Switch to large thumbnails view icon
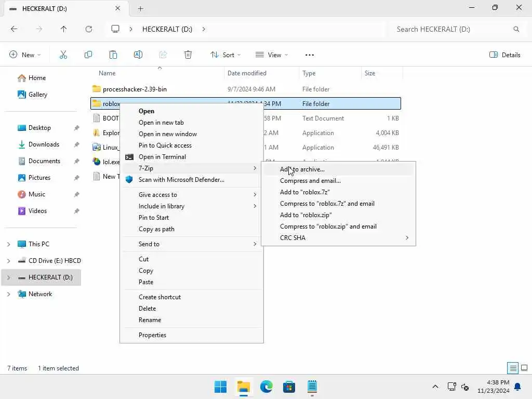532x399 pixels. click(524, 368)
